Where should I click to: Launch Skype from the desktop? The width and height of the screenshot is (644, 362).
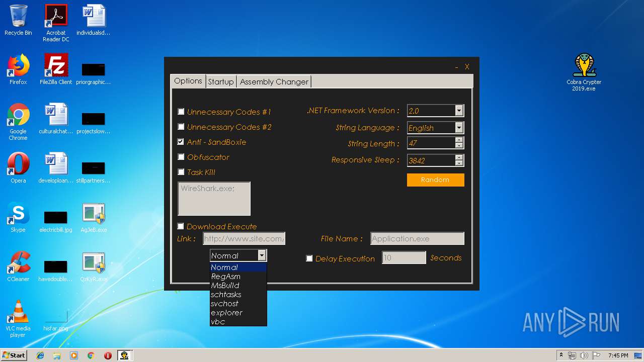tap(18, 217)
